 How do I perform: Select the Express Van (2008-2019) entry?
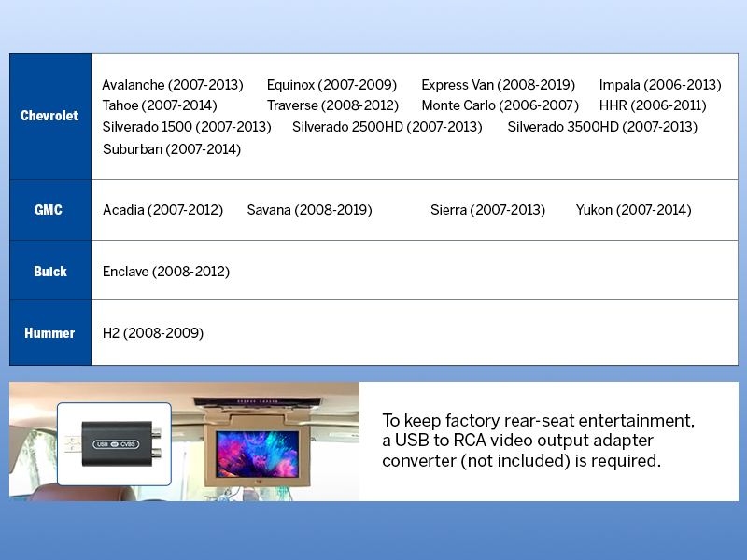(499, 85)
